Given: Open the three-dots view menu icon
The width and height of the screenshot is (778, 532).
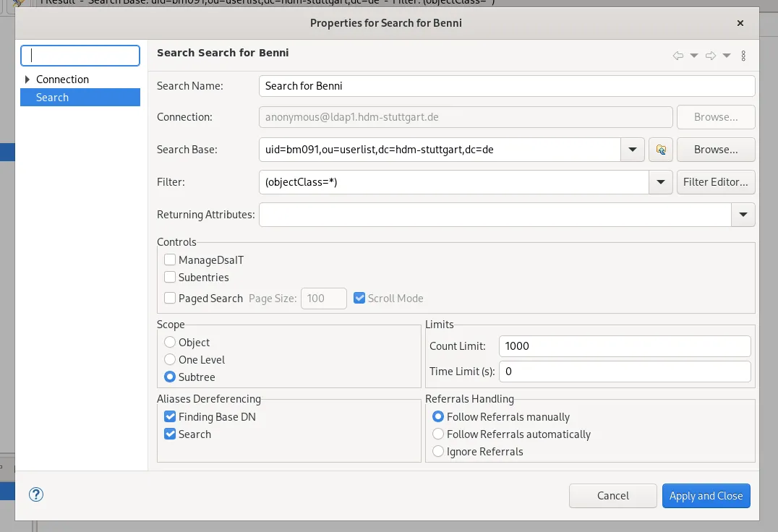Looking at the screenshot, I should tap(743, 55).
